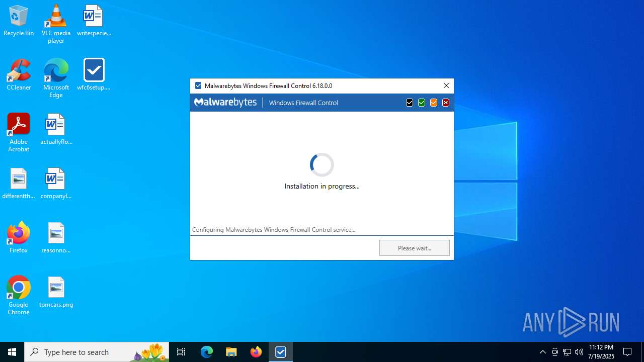Click the red X shield profile icon
Viewport: 644px width, 362px height.
click(446, 103)
